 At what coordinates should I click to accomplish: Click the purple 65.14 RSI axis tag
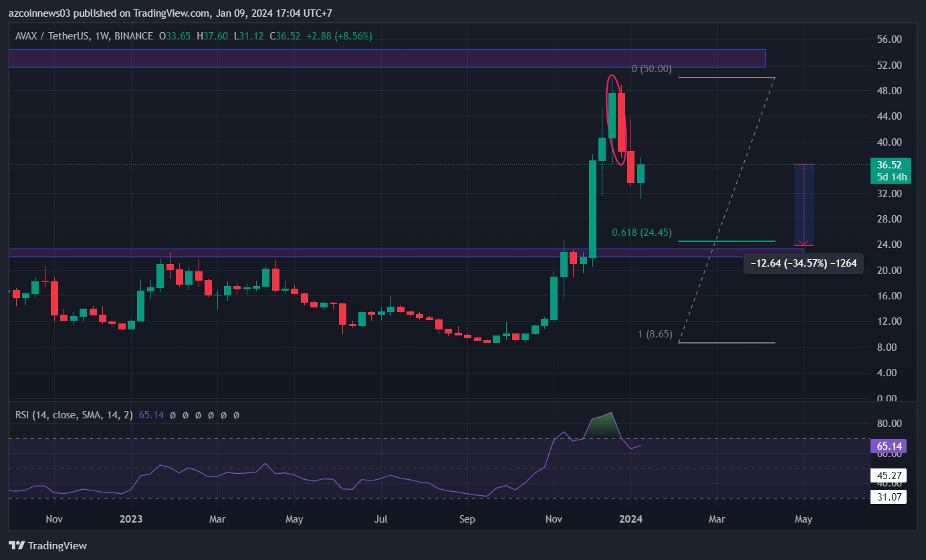889,445
